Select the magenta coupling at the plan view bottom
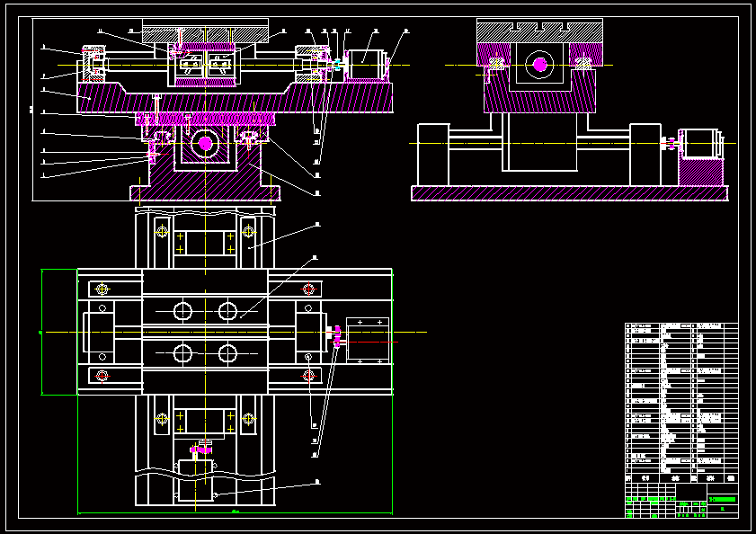The height and width of the screenshot is (534, 756). click(x=201, y=450)
